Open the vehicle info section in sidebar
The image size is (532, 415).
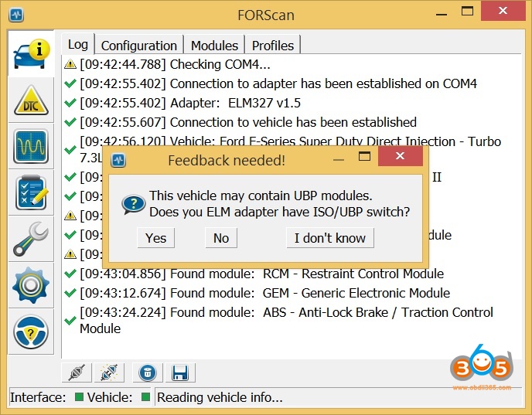tap(31, 54)
